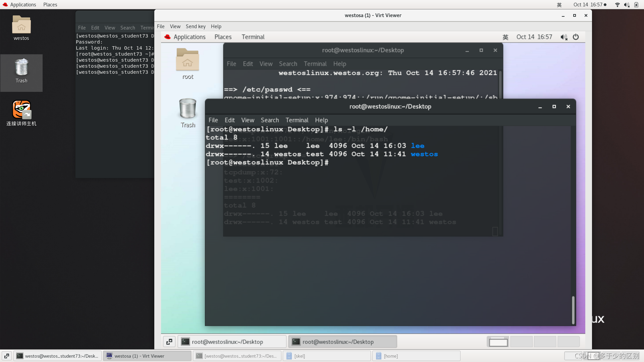Open the root home folder icon
This screenshot has height=362, width=644.
click(x=187, y=60)
